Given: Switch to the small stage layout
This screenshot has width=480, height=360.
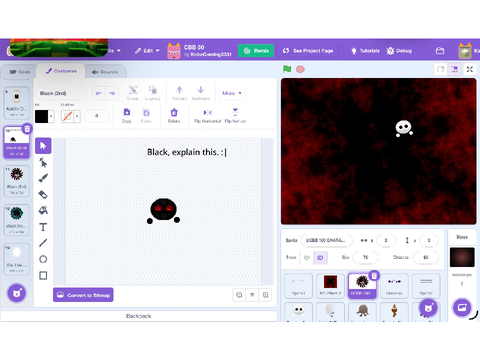Looking at the screenshot, I should (x=441, y=69).
